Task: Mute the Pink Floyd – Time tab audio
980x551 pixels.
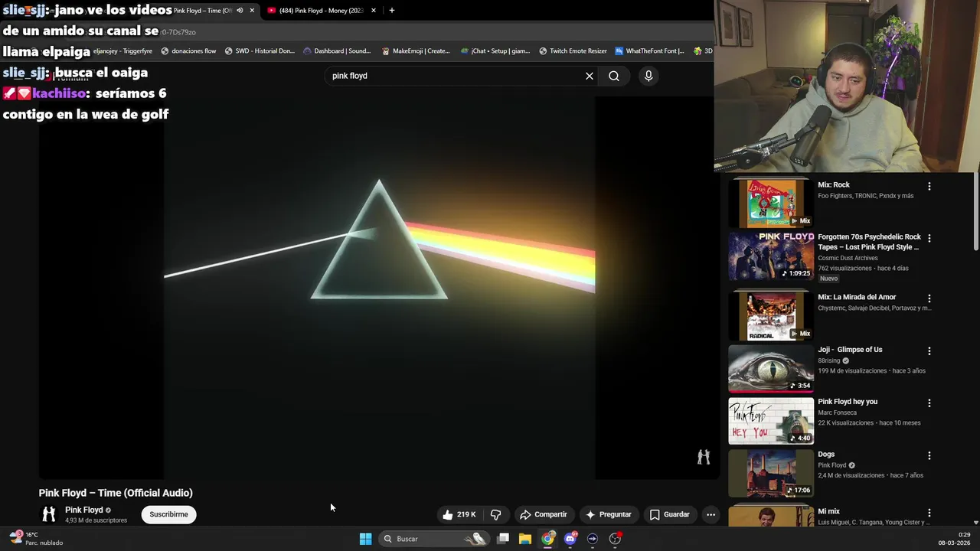Action: 240,11
